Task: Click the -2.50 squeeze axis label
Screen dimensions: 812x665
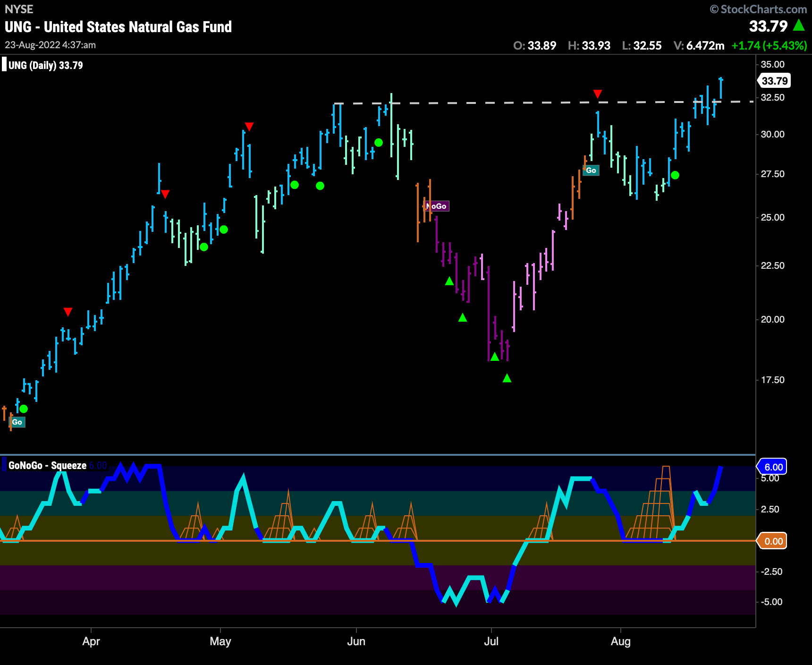Action: [771, 571]
